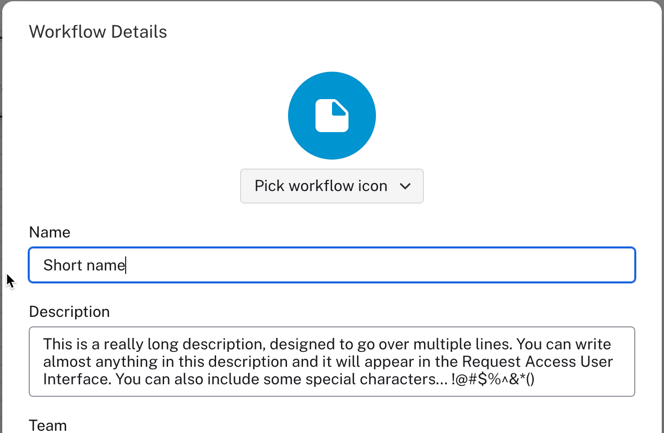This screenshot has width=664, height=433.
Task: Click the white document glyph in the circle
Action: coord(332,116)
